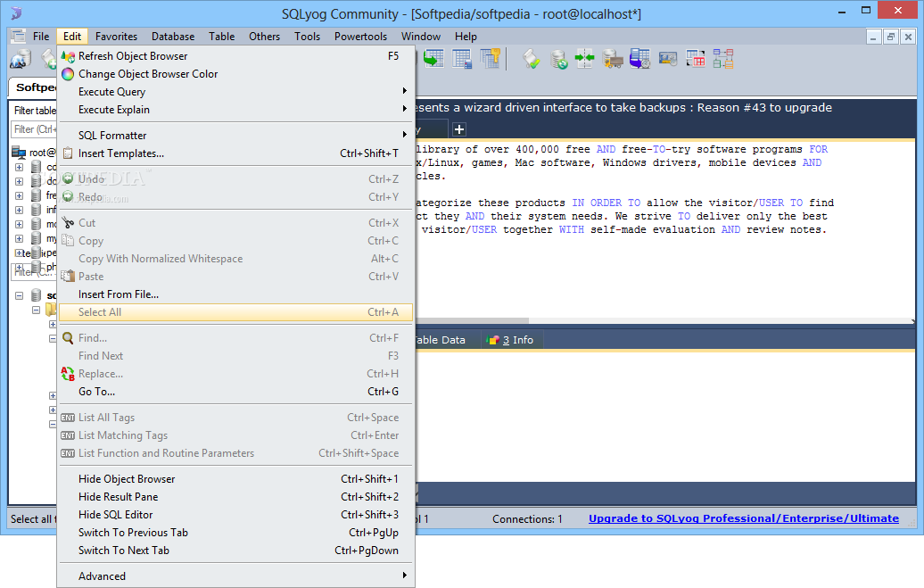Screen dimensions: 924x588
Task: Open Query Builder red-table toolbar icon
Action: coord(696,59)
